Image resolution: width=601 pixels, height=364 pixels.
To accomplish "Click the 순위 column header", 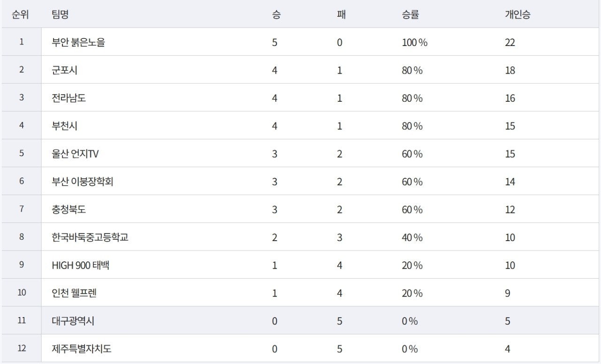I will (21, 15).
